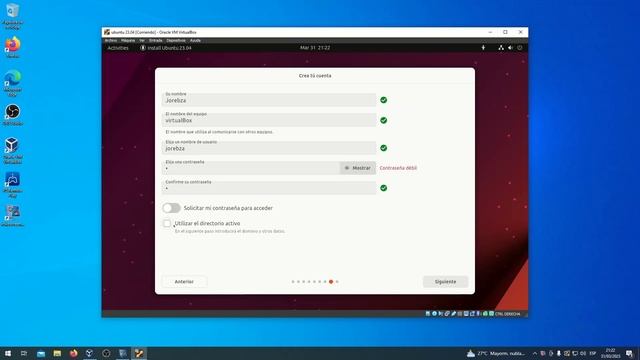Open the Entrada menu in VirtualBox
640x360 pixels.
click(x=156, y=40)
